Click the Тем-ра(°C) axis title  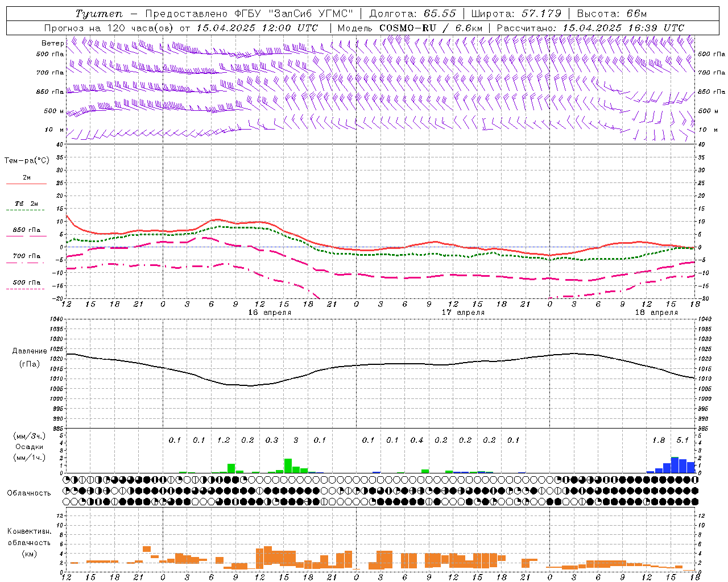pos(27,161)
